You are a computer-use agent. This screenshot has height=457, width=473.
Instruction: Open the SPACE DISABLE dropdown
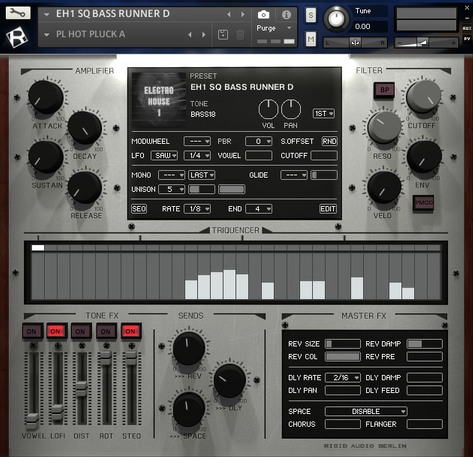(x=366, y=411)
